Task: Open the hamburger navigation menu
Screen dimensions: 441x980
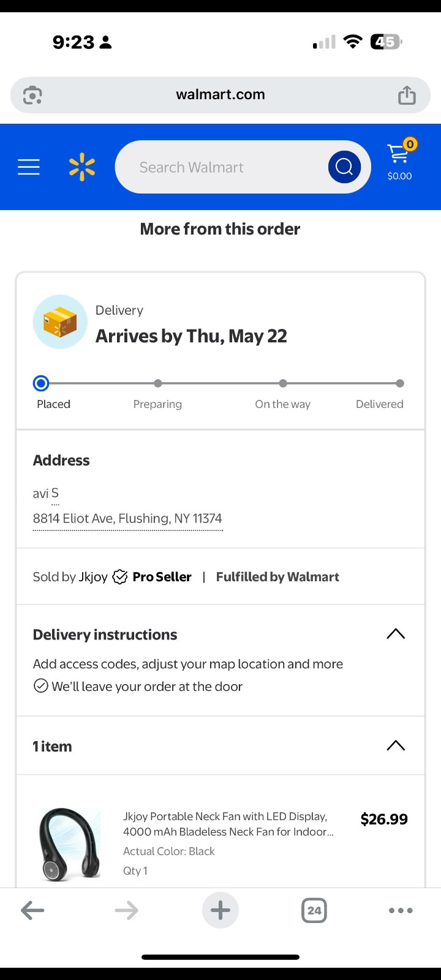Action: pyautogui.click(x=29, y=167)
